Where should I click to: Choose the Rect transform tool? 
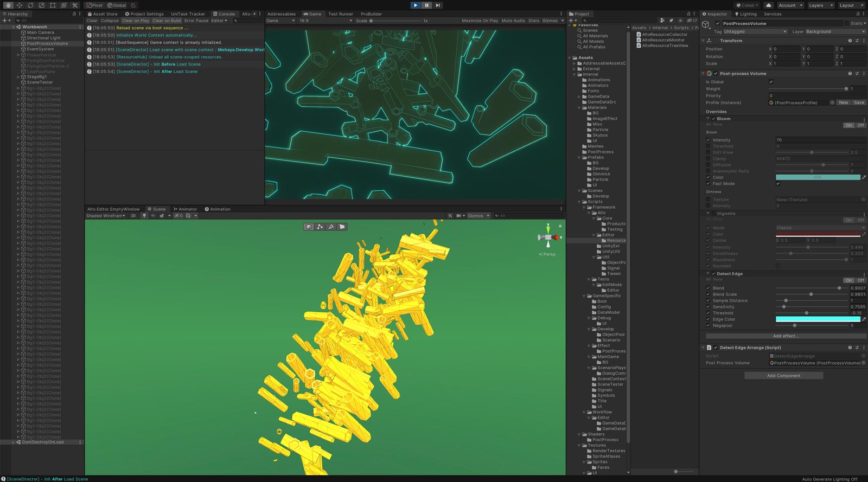coord(53,5)
